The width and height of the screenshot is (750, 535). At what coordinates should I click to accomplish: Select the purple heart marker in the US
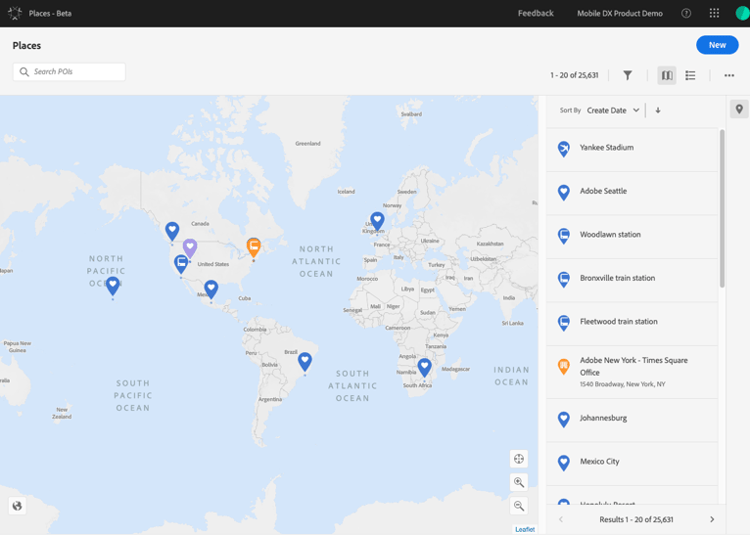click(x=190, y=249)
